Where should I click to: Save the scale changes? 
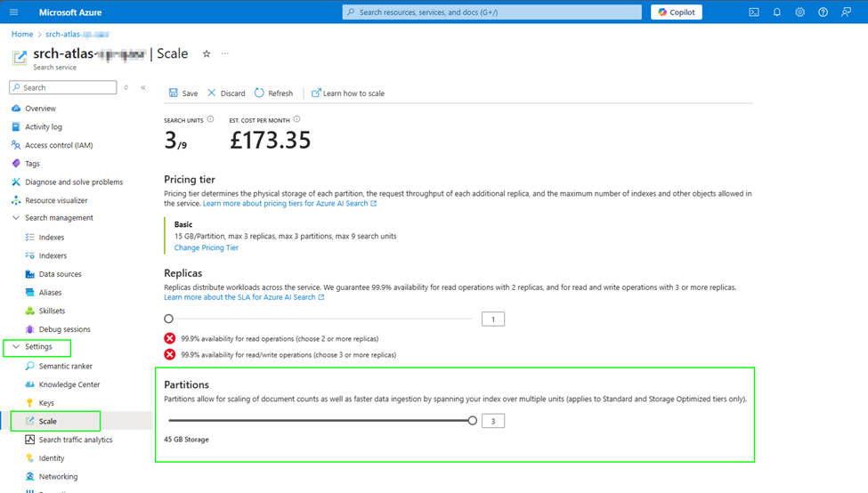click(x=183, y=93)
